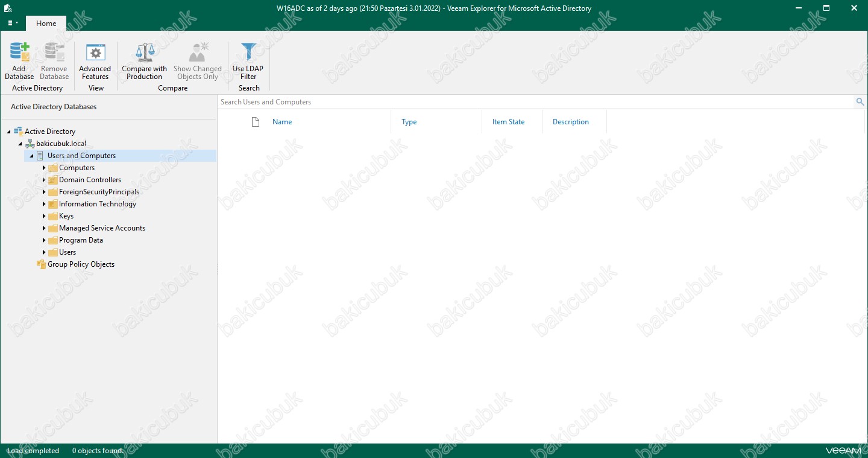Click Show Changed Objects Only icon
This screenshot has width=868, height=458.
tap(198, 52)
